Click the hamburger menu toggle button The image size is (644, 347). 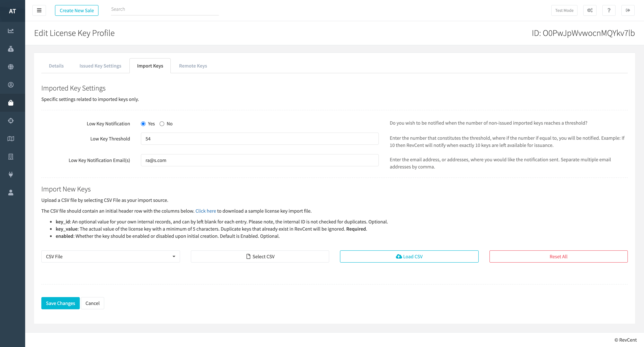pyautogui.click(x=39, y=10)
